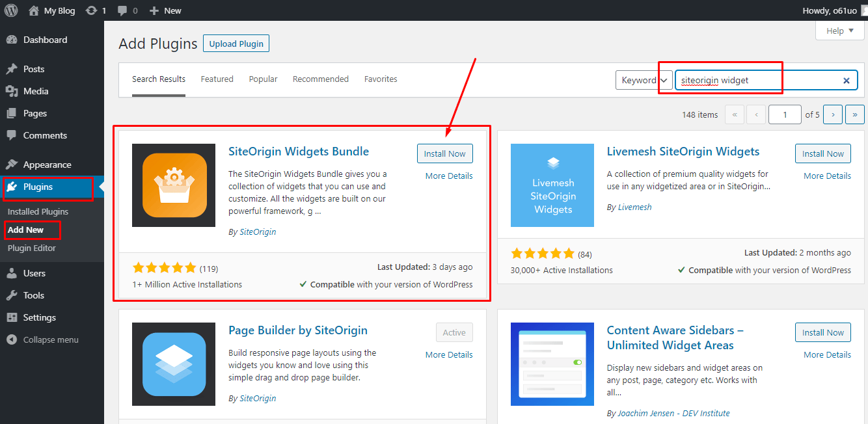Click 1+ Million Active Installations text
This screenshot has height=424, width=868.
(x=187, y=284)
